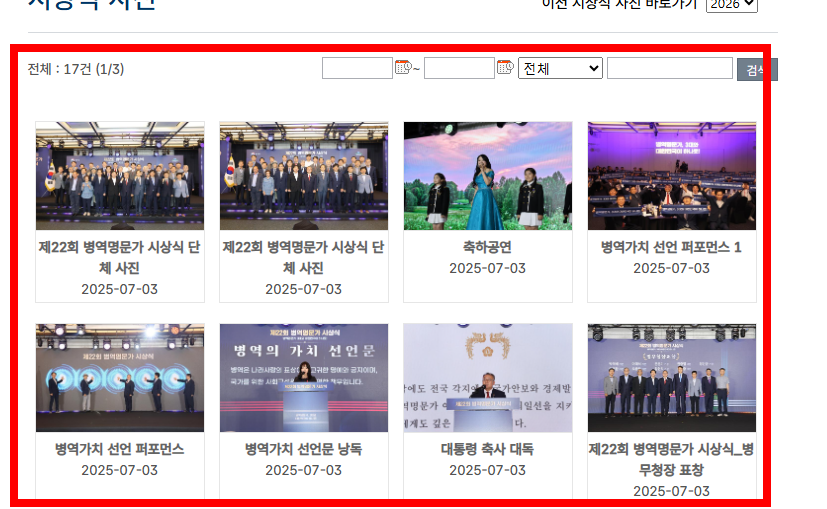The image size is (827, 509).
Task: Click the 검색 search button
Action: pos(757,70)
